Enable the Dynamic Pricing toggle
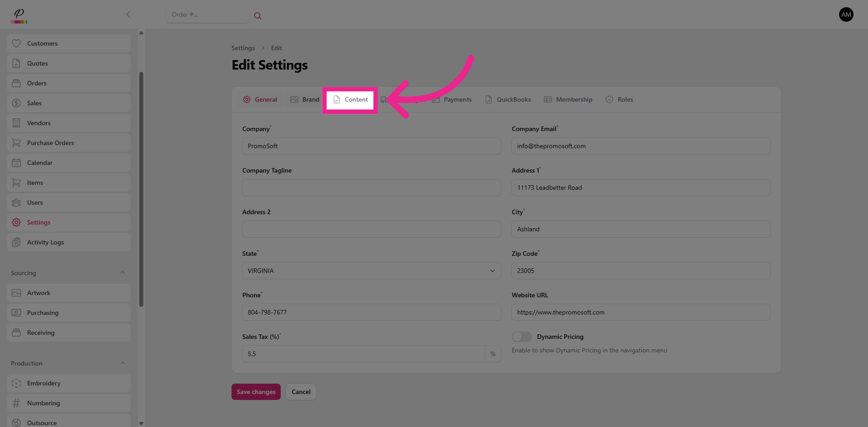The height and width of the screenshot is (427, 868). point(521,337)
